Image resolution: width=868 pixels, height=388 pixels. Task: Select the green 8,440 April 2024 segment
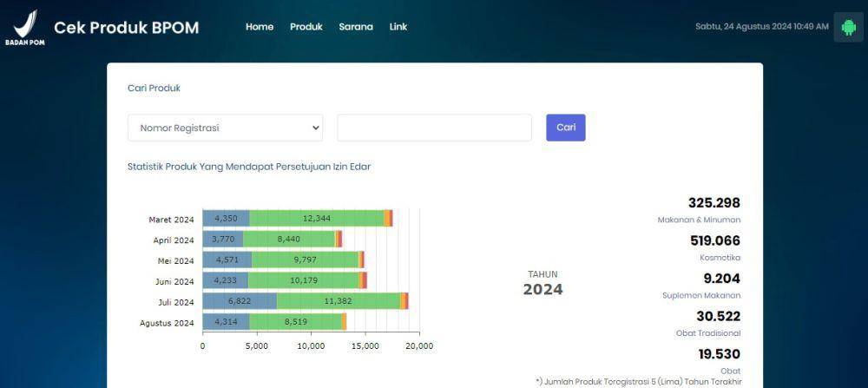click(x=289, y=239)
